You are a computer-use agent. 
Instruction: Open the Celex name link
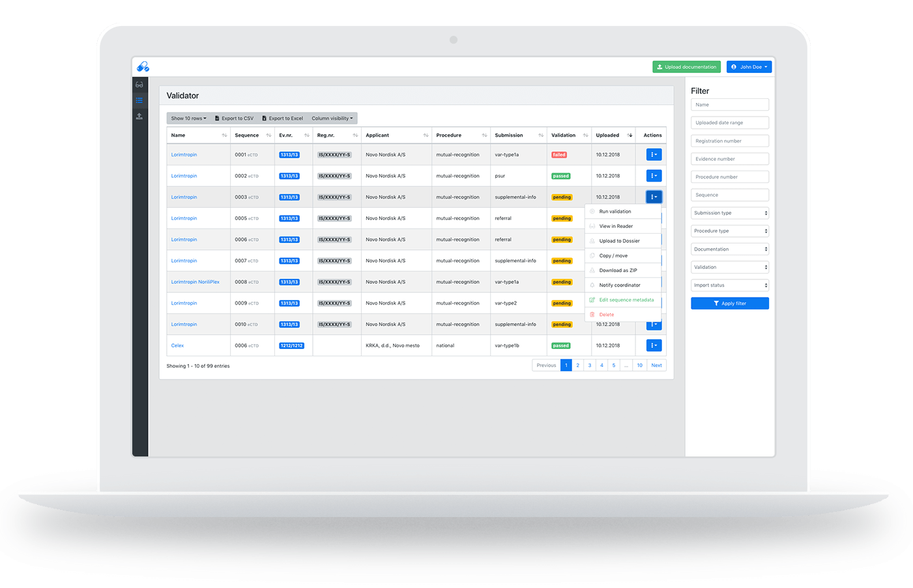click(177, 346)
